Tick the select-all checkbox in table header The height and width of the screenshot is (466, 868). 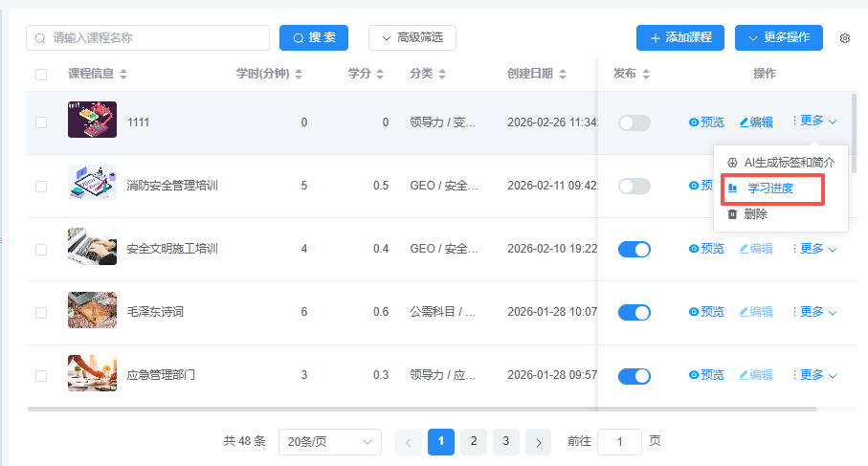[x=41, y=75]
